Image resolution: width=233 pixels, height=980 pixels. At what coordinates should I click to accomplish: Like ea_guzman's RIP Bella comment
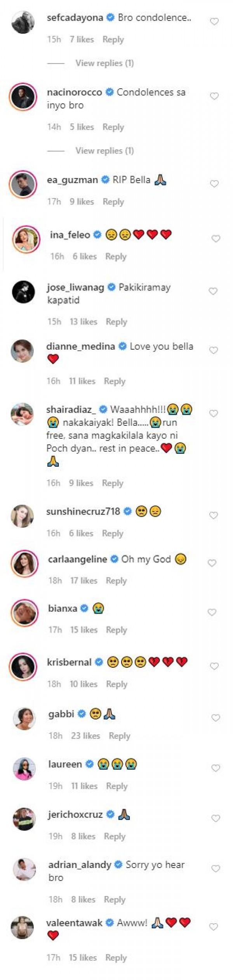point(214,184)
